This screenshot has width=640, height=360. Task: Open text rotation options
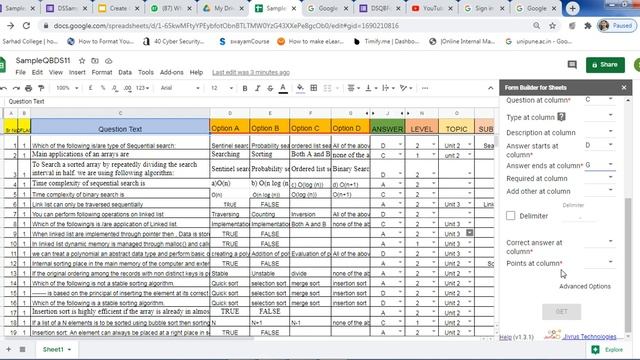click(406, 88)
